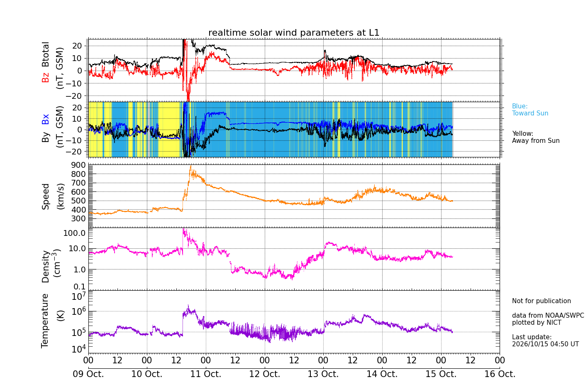588x392 pixels.
Task: Click the '900' speed axis tick label
Action: [79, 165]
